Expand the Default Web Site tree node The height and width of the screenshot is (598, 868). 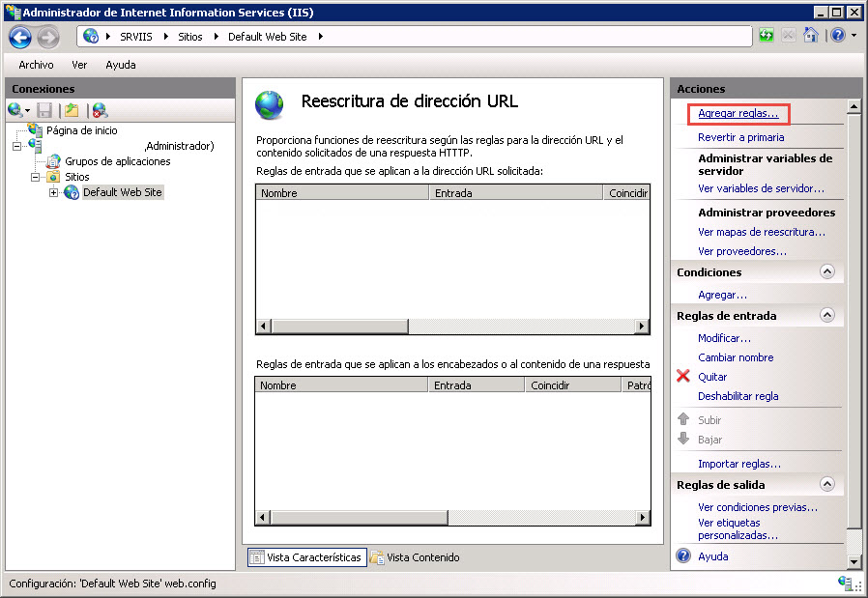(x=53, y=192)
